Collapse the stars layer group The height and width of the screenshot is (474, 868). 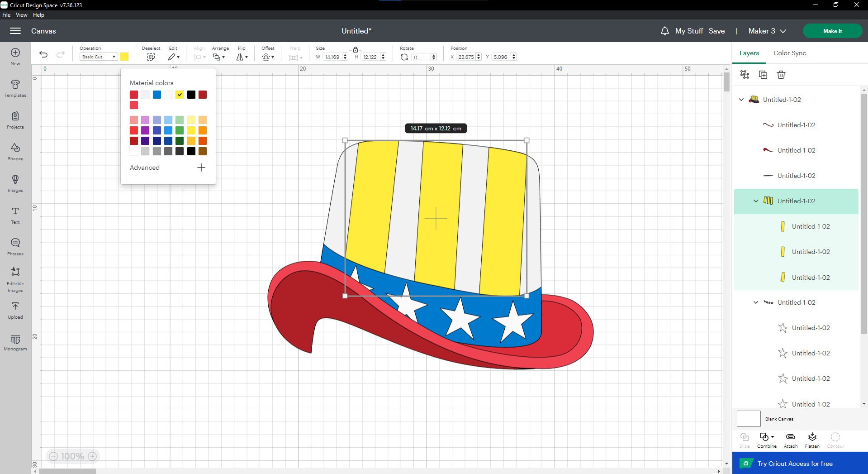[755, 302]
